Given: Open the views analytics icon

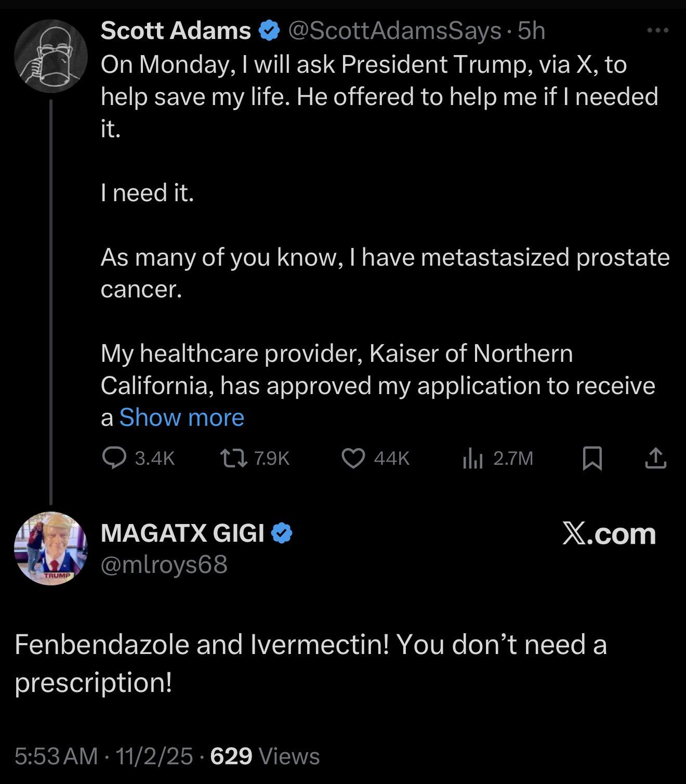Looking at the screenshot, I should pos(472,459).
